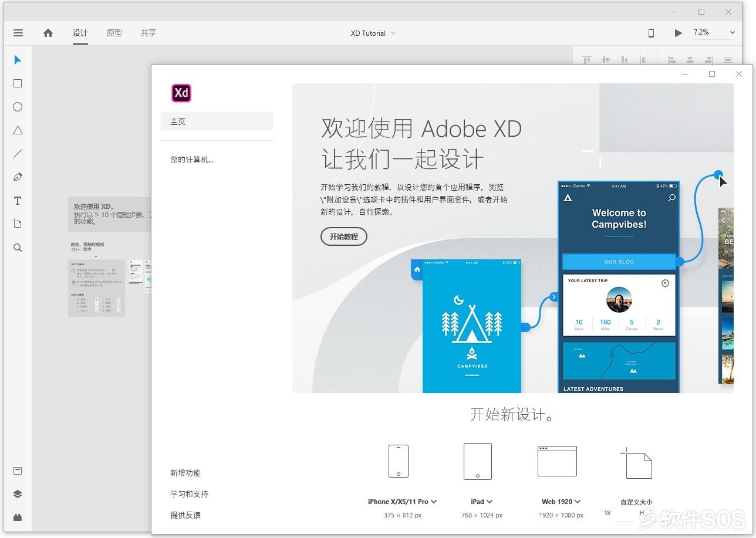
Task: Open the 新增功能 link
Action: coord(185,473)
